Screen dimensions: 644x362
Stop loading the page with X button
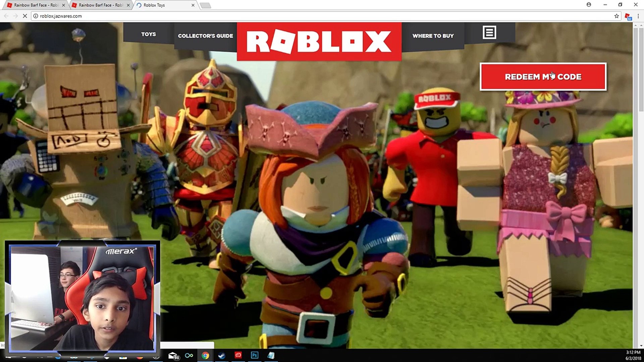pos(24,16)
